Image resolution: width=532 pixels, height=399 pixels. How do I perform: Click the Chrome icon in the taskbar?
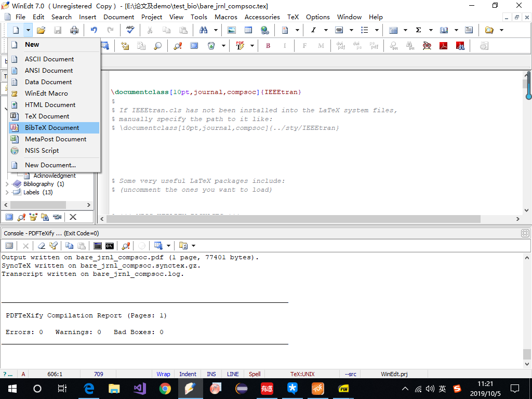(x=165, y=389)
